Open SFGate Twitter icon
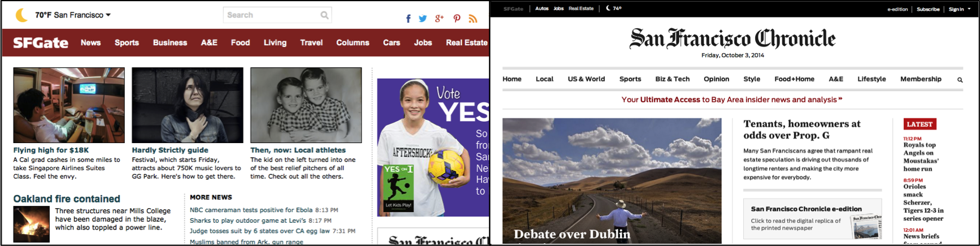This screenshot has height=246, width=980. click(x=423, y=19)
